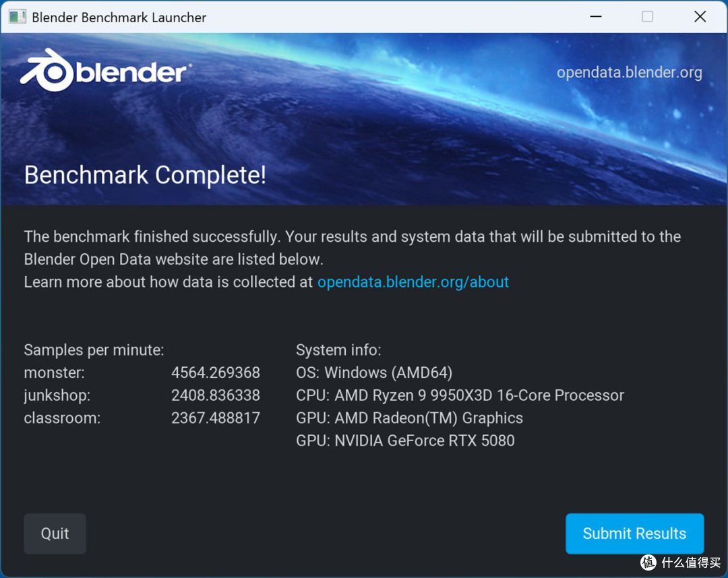The height and width of the screenshot is (578, 728).
Task: Click the CPU AMD Ryzen 9 9950X3D line
Action: pyautogui.click(x=460, y=395)
